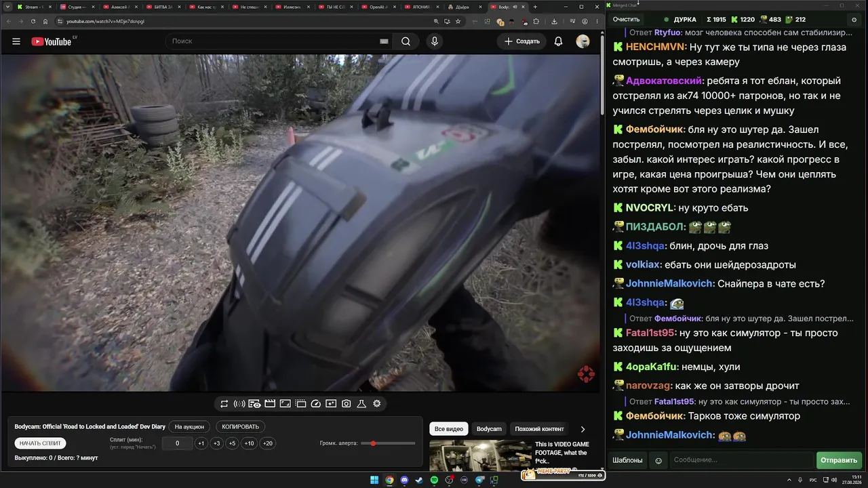This screenshot has height=488, width=868.
Task: Open emoji picker in Merged Chat
Action: 658,460
